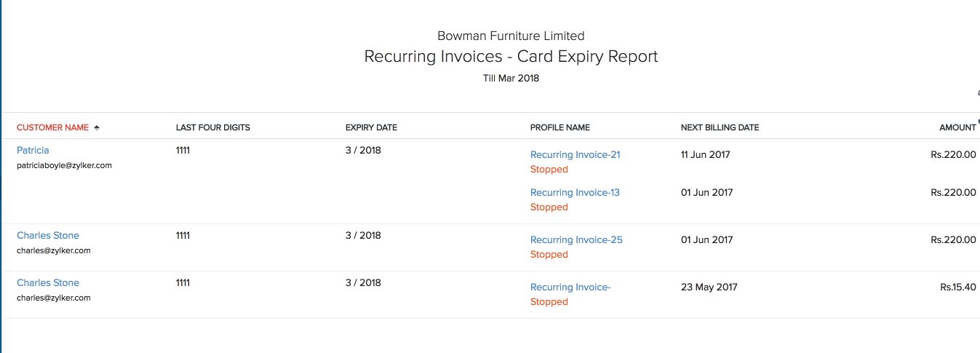Viewport: 980px width, 353px height.
Task: Open Charles Stone link in Recurring Invoice-25 row
Action: tap(48, 235)
